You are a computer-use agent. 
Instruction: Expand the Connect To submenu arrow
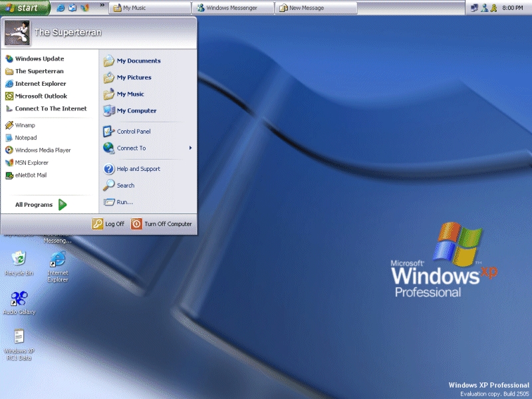click(191, 148)
